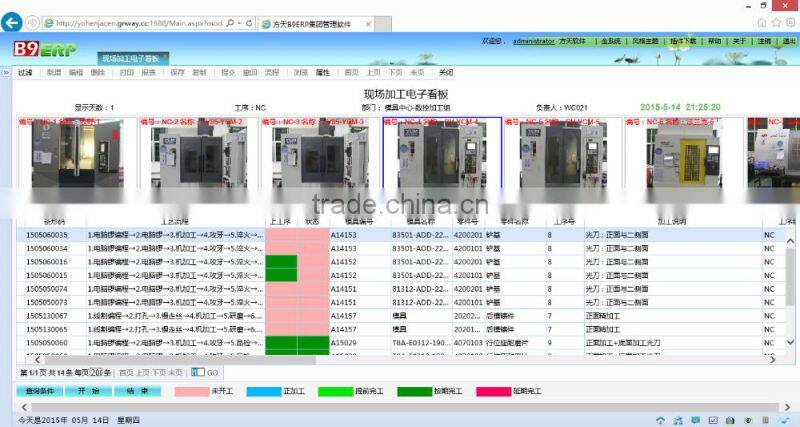Image resolution: width=800 pixels, height=427 pixels.
Task: Select the 过滤 toolbar item
Action: click(25, 73)
